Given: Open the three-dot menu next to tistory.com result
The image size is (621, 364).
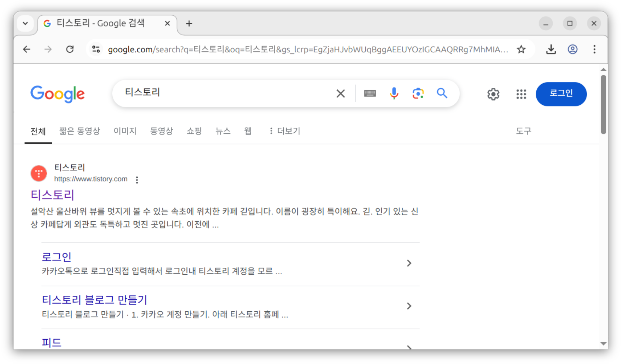Looking at the screenshot, I should (136, 180).
